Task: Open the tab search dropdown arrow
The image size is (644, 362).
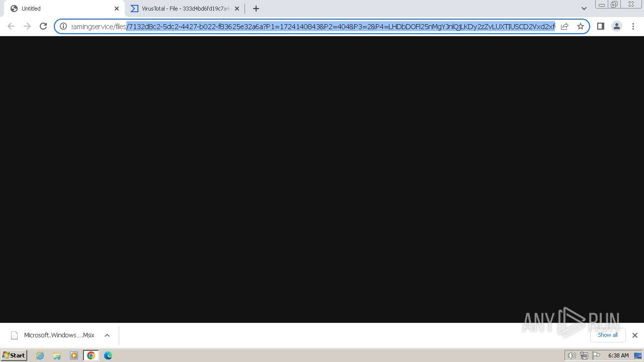Action: (584, 9)
